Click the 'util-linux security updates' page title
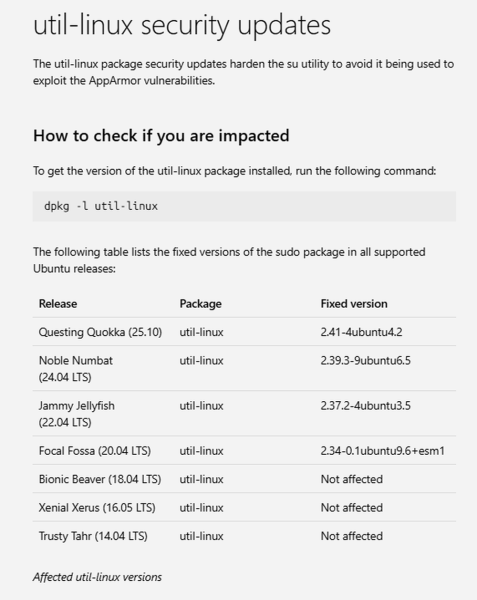This screenshot has width=477, height=600. [x=182, y=26]
